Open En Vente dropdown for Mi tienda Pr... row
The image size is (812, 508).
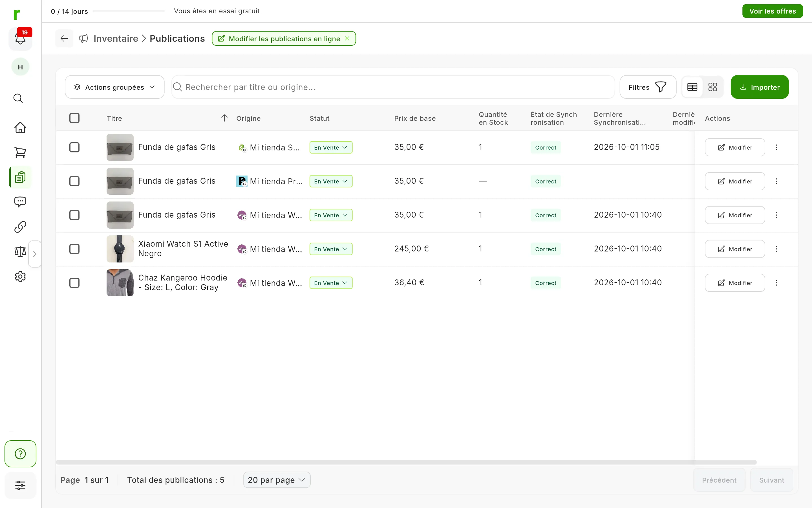click(330, 181)
